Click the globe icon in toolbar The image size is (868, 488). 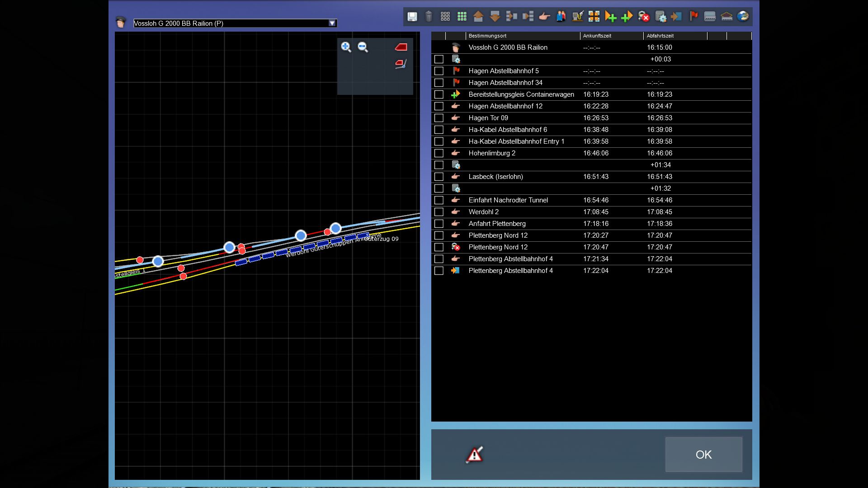[x=743, y=17]
